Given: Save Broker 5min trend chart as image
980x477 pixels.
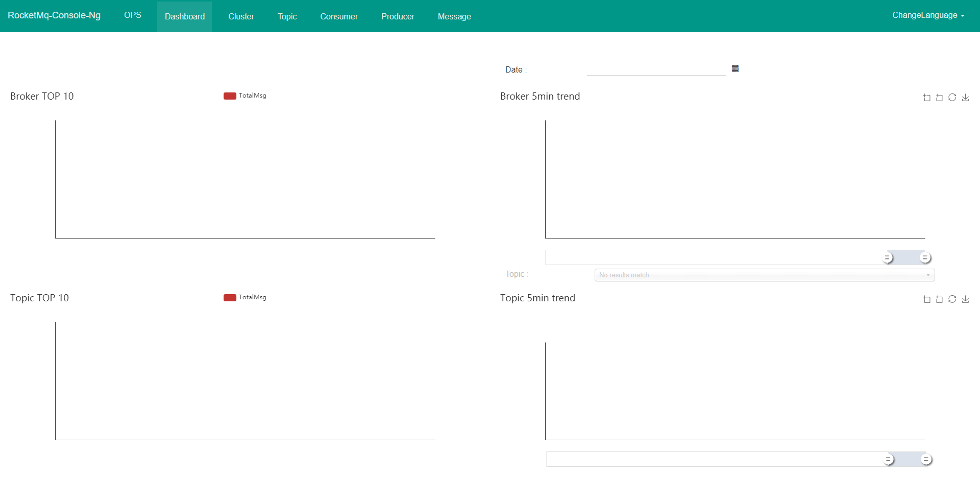Looking at the screenshot, I should (x=965, y=98).
